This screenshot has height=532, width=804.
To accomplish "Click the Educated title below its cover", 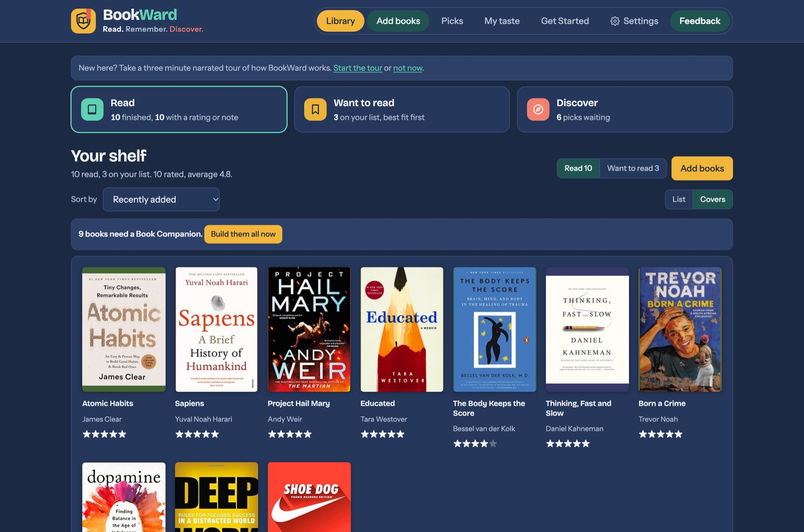I will (377, 403).
